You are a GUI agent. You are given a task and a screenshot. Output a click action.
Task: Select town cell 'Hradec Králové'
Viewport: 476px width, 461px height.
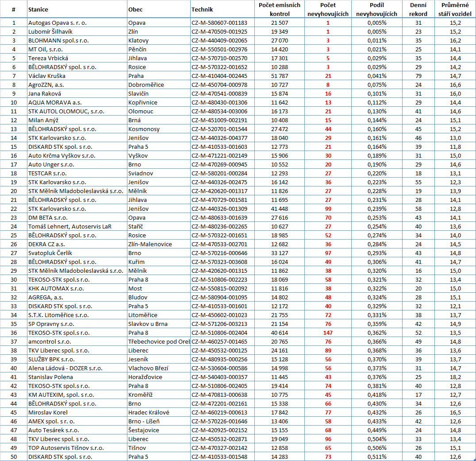tap(159, 412)
